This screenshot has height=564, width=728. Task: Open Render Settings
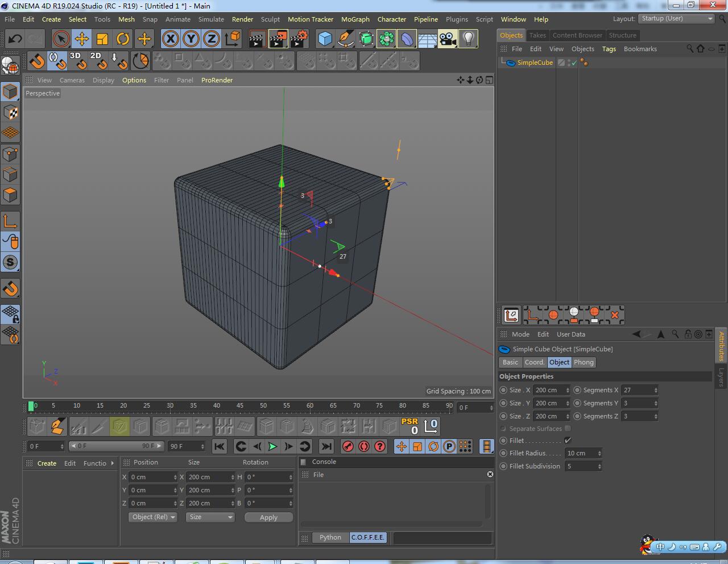298,39
